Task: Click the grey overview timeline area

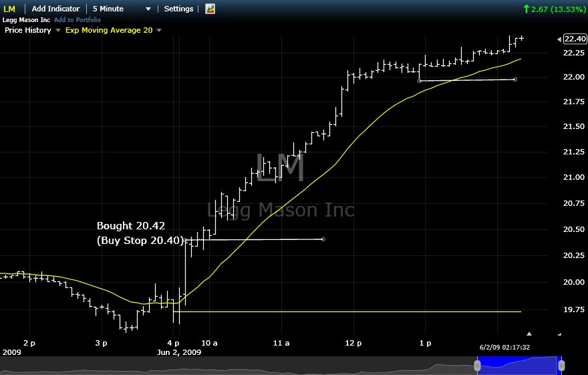Action: coord(238,366)
